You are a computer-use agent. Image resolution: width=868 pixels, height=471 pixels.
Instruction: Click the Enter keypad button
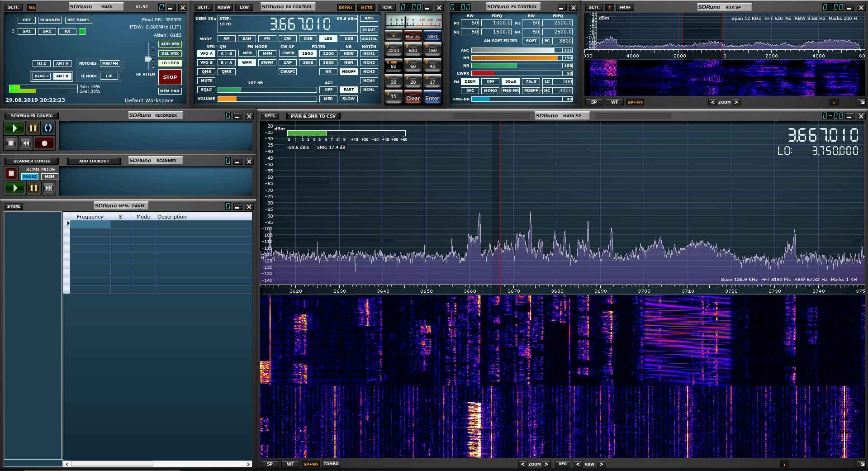tap(432, 97)
